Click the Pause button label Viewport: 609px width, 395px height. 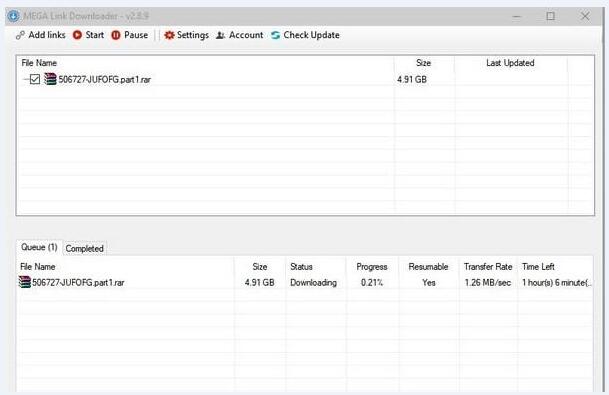pos(136,35)
